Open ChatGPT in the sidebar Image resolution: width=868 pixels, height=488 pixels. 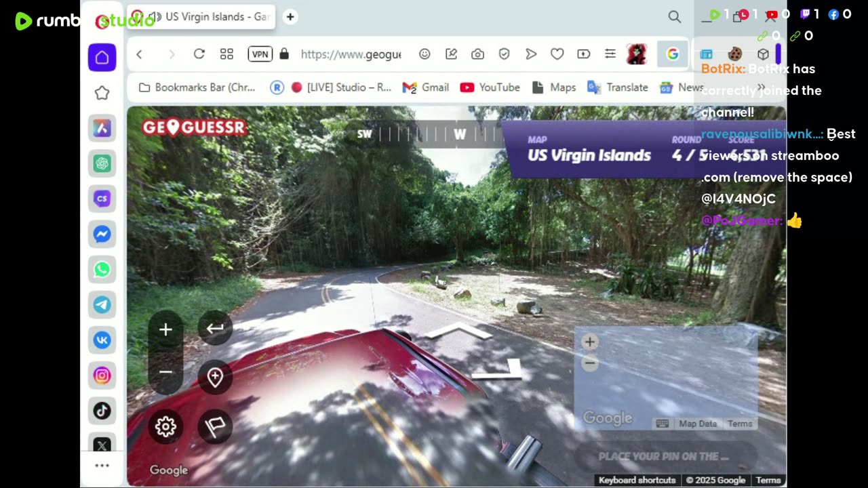pos(102,163)
